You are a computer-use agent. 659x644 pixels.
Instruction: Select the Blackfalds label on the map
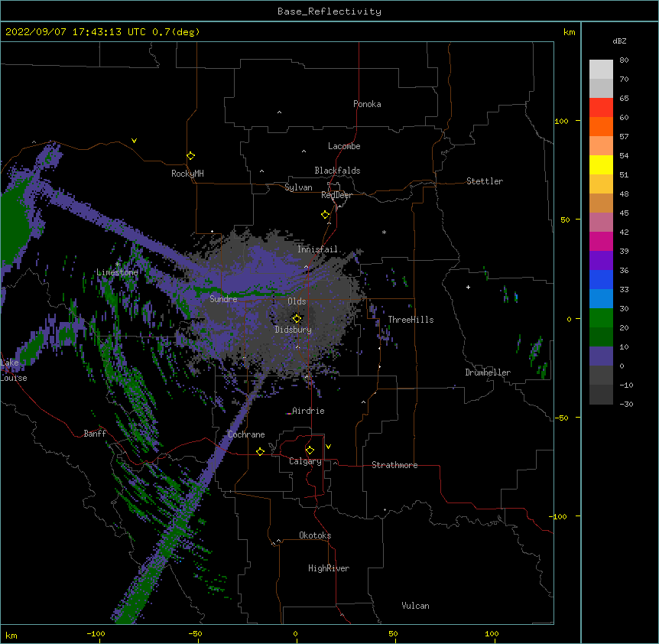point(337,171)
